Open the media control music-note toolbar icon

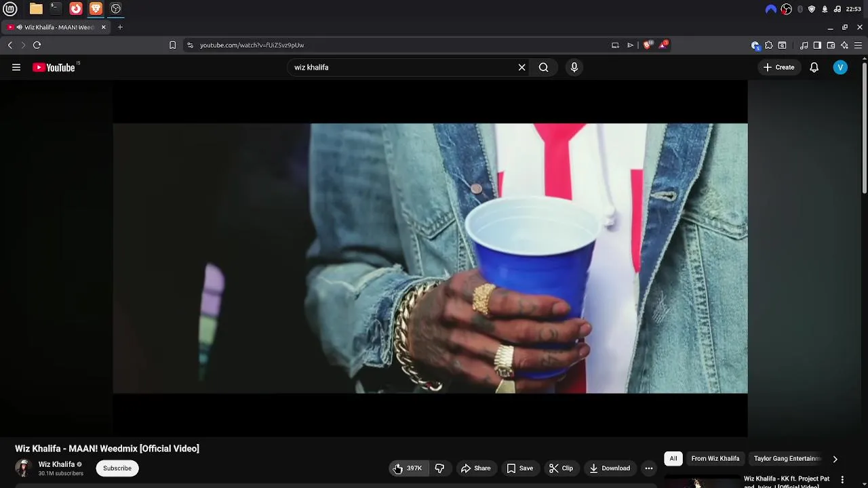click(x=804, y=45)
